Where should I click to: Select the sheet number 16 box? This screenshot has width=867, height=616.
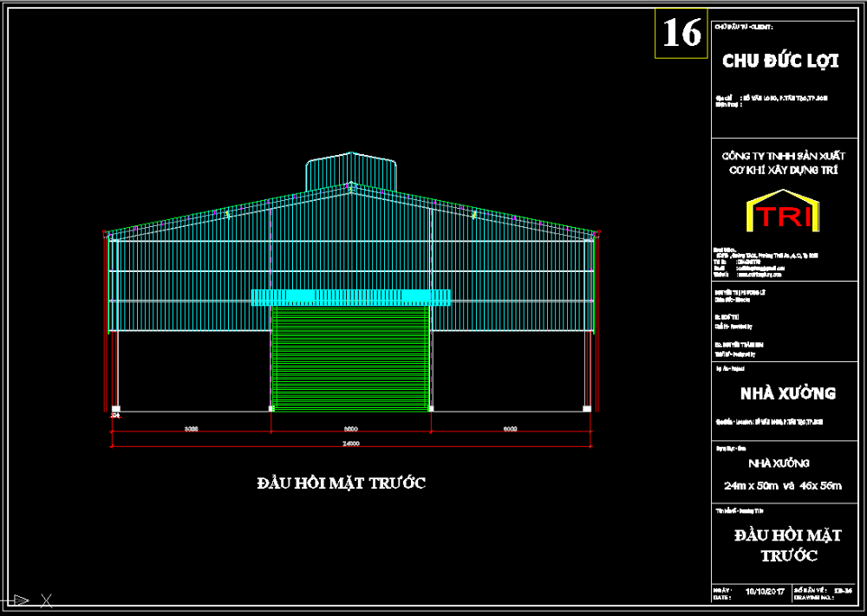681,33
